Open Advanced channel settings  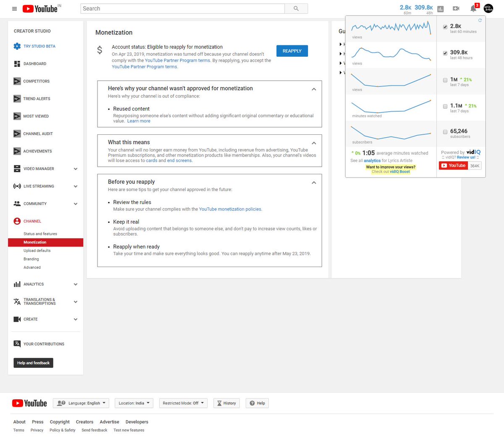32,267
